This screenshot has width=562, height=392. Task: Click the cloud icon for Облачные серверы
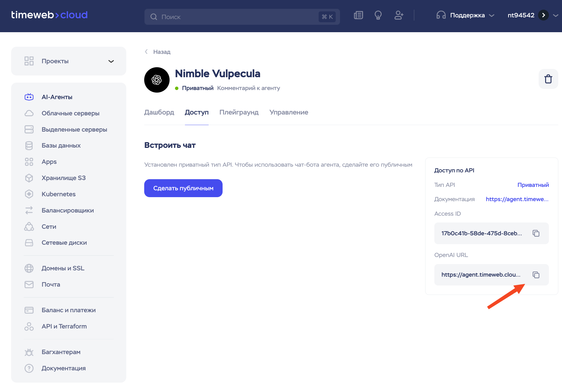pos(29,113)
